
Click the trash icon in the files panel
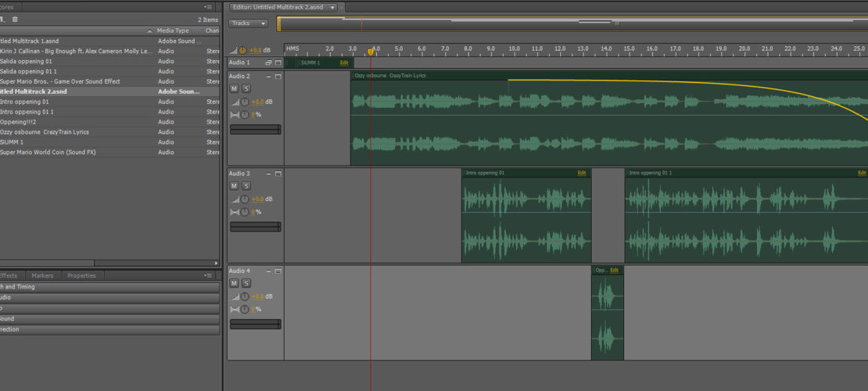(15, 19)
